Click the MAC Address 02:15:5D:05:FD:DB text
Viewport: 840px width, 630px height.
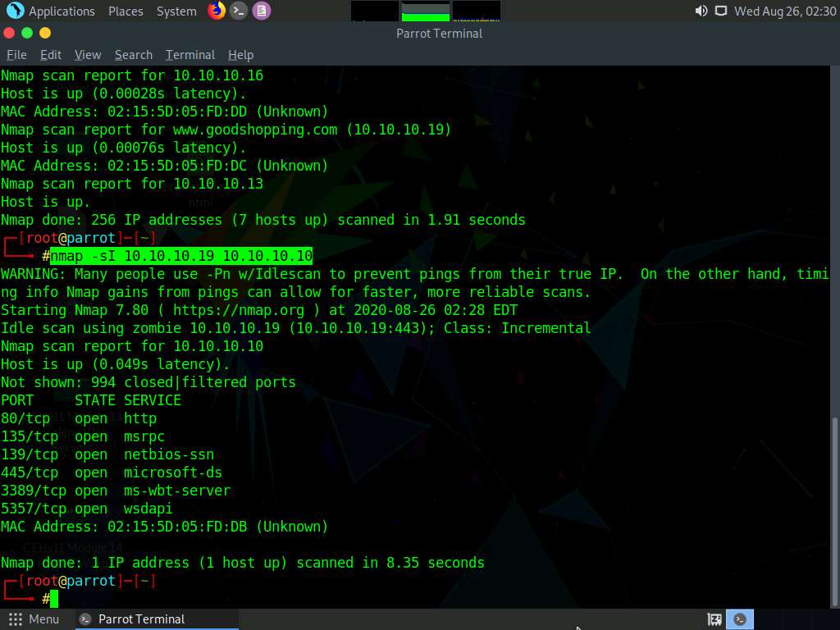pos(164,527)
